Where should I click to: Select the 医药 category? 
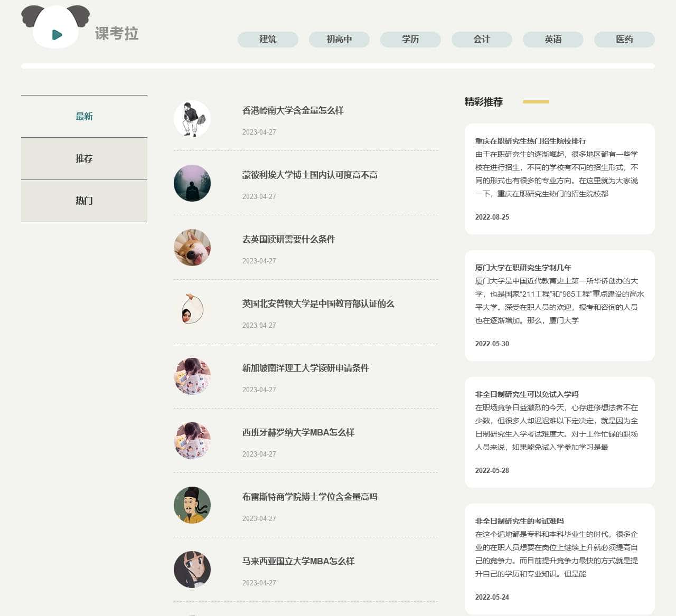click(624, 40)
